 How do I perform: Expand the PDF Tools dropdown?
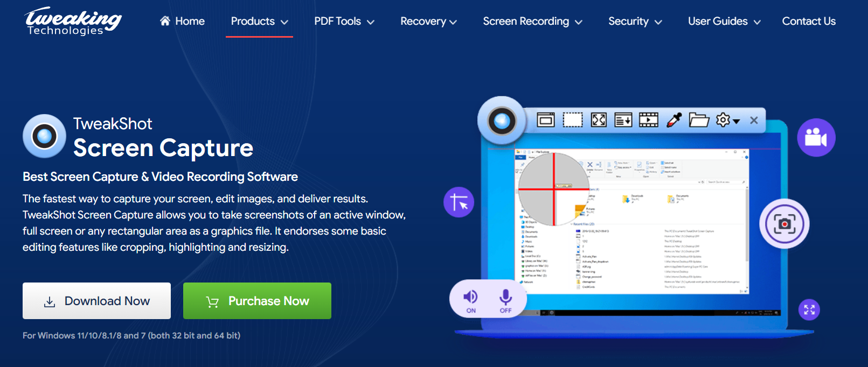pos(344,22)
